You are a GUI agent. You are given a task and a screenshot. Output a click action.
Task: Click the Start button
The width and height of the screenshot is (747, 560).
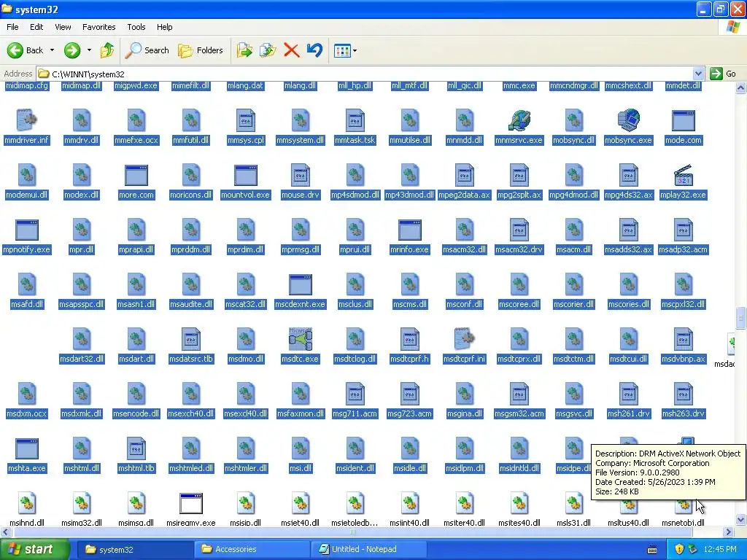click(34, 549)
